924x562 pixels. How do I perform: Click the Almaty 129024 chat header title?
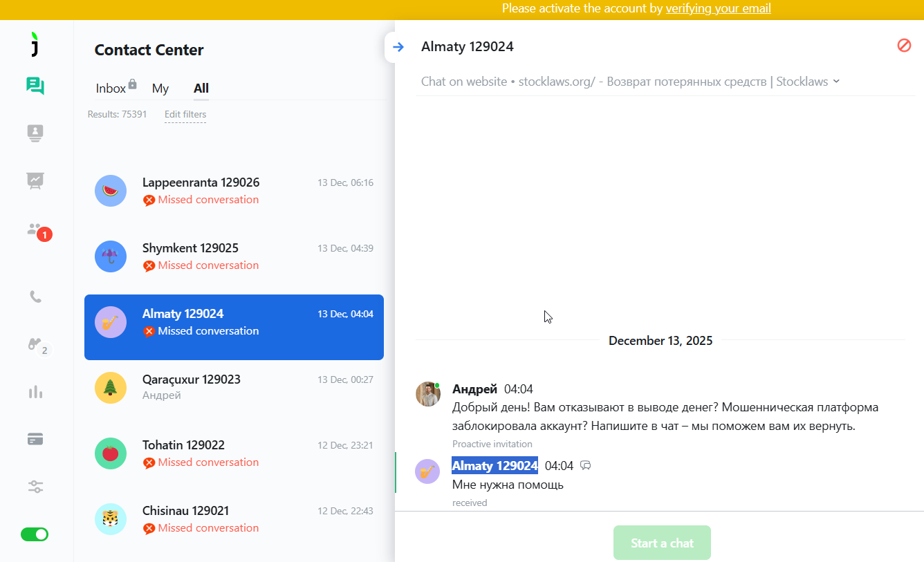[468, 46]
